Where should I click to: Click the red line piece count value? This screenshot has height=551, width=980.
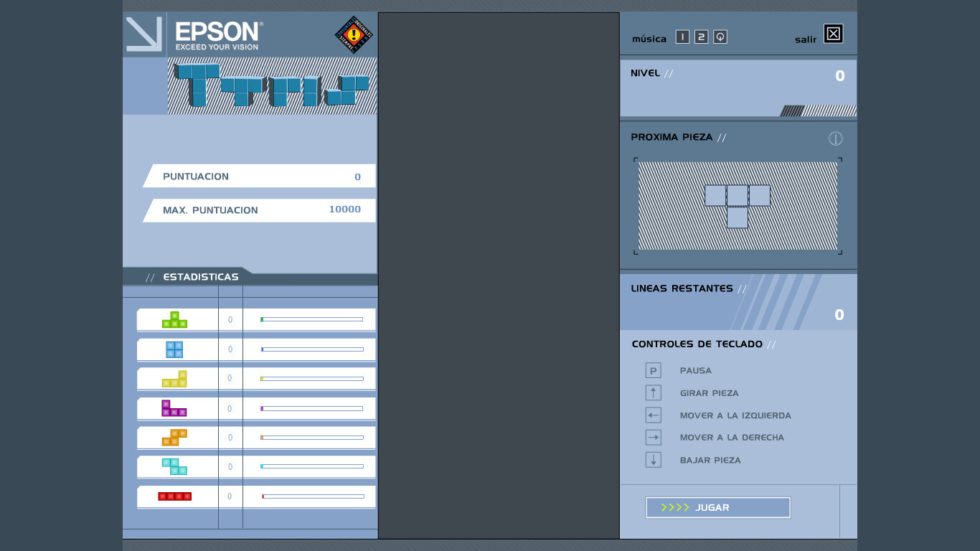point(230,496)
